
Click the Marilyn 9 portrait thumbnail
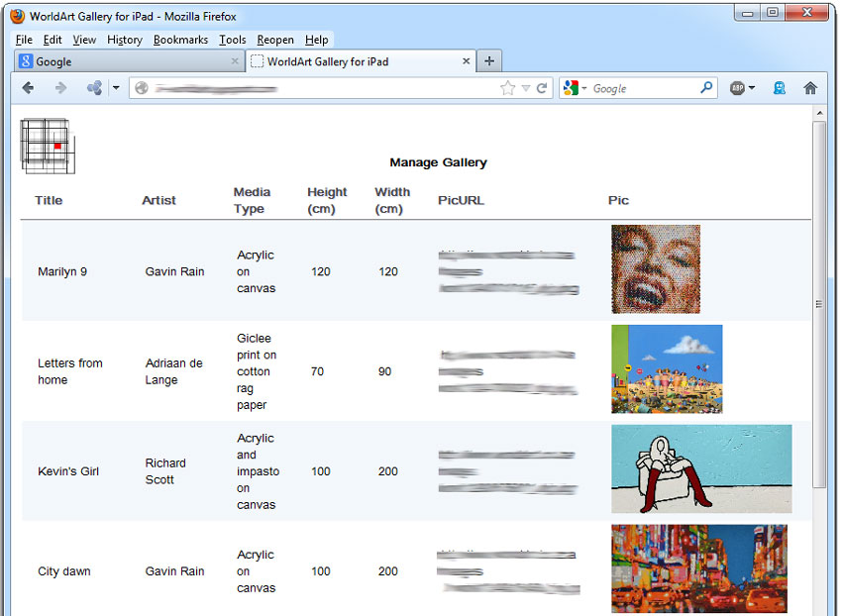click(x=656, y=269)
